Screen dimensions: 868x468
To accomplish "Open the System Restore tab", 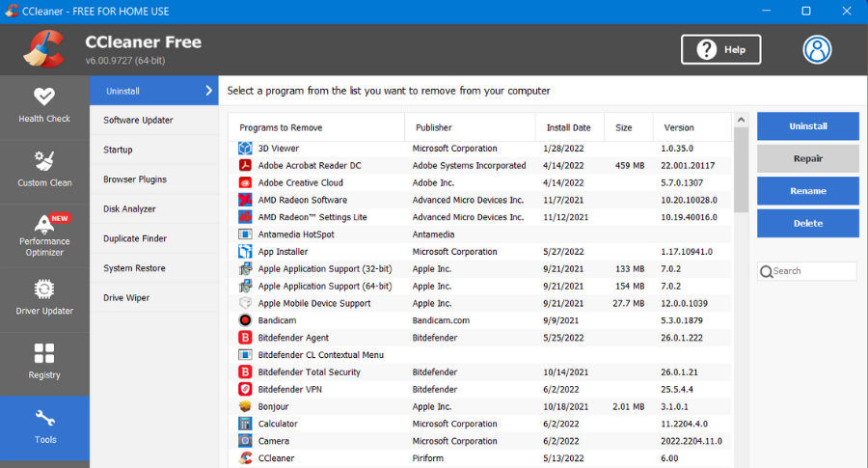I will [154, 268].
